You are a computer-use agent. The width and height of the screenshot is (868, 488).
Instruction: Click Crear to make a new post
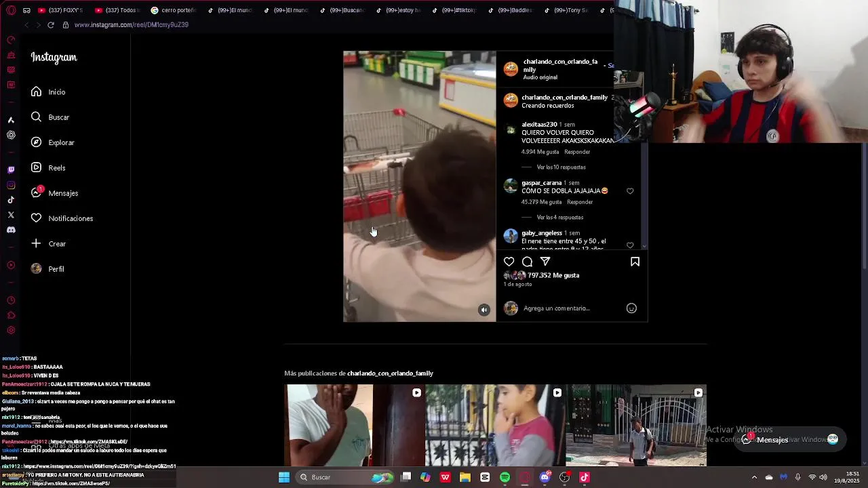coord(48,243)
